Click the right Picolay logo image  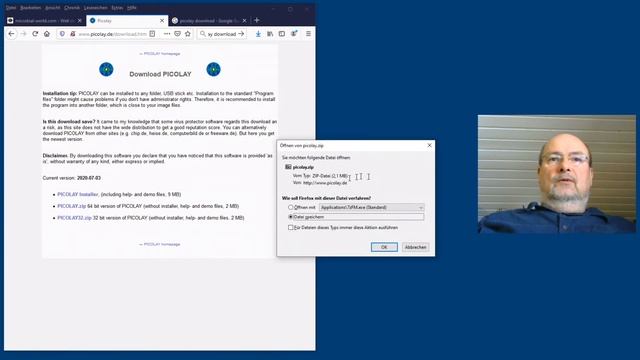point(213,69)
